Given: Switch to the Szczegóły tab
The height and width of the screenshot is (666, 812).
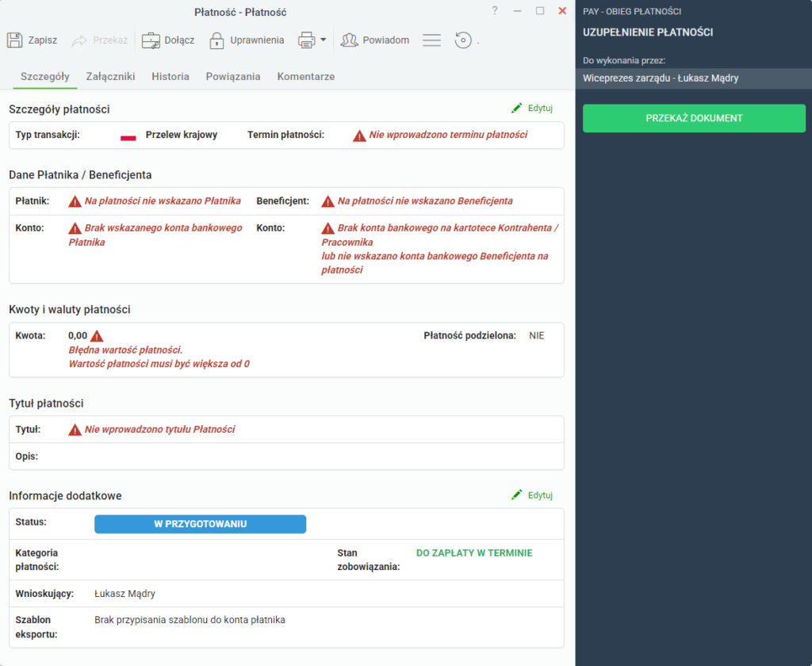Looking at the screenshot, I should point(45,77).
